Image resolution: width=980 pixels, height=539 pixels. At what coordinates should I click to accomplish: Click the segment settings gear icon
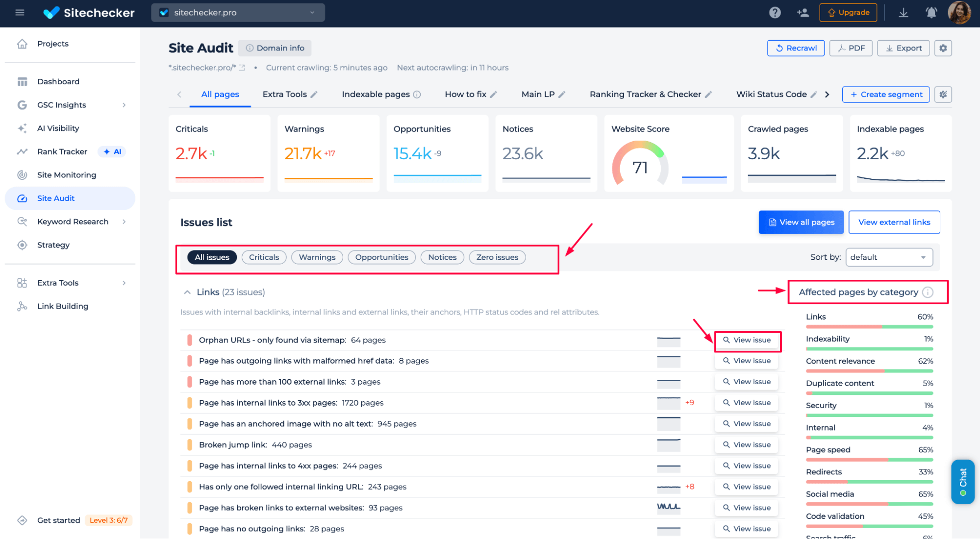point(943,94)
